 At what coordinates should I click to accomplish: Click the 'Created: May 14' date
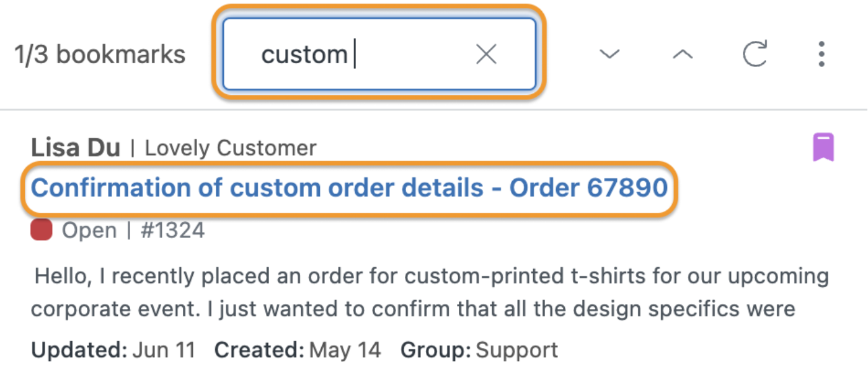click(x=298, y=350)
